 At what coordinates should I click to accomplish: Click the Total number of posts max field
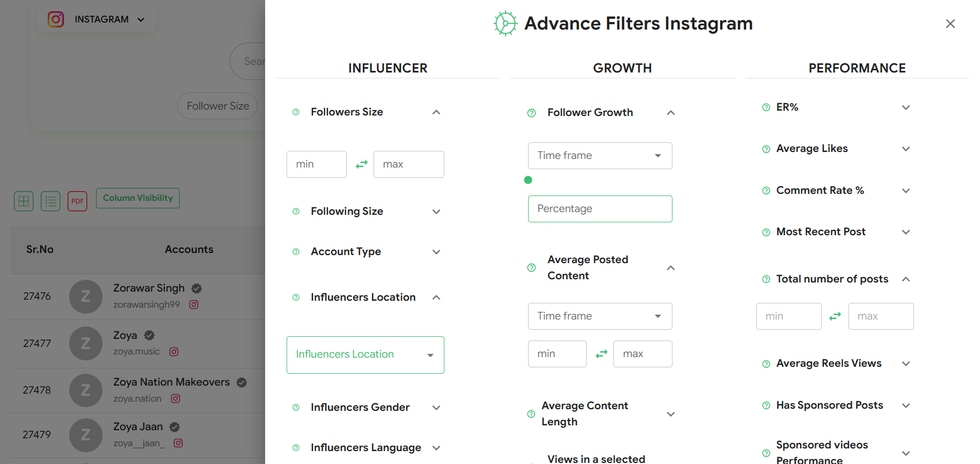point(881,316)
